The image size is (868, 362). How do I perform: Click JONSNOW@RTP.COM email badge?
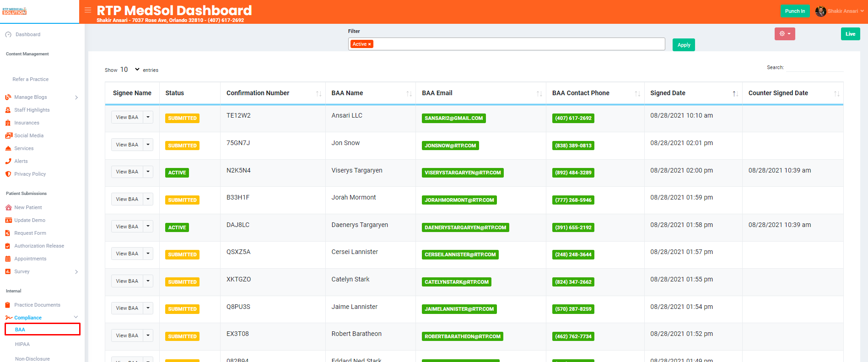pos(450,146)
